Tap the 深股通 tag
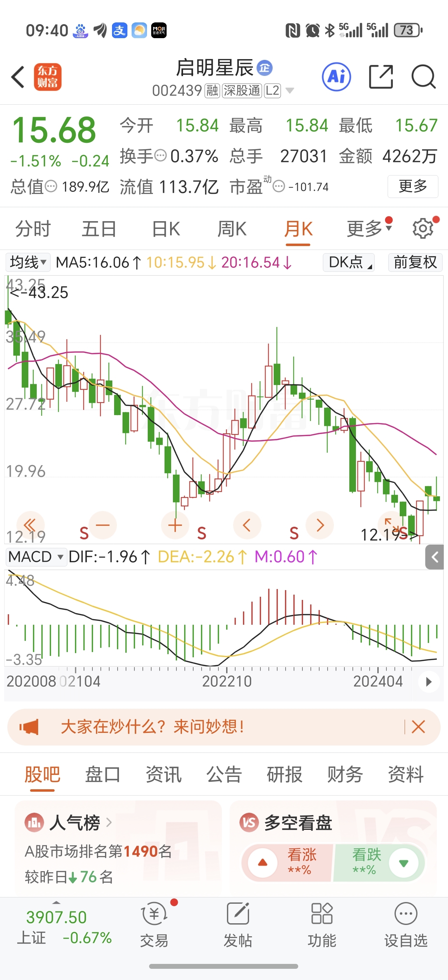The image size is (448, 980). (x=242, y=91)
